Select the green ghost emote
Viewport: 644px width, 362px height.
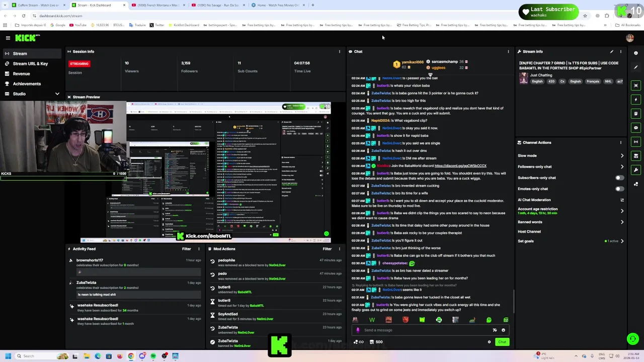point(489,320)
